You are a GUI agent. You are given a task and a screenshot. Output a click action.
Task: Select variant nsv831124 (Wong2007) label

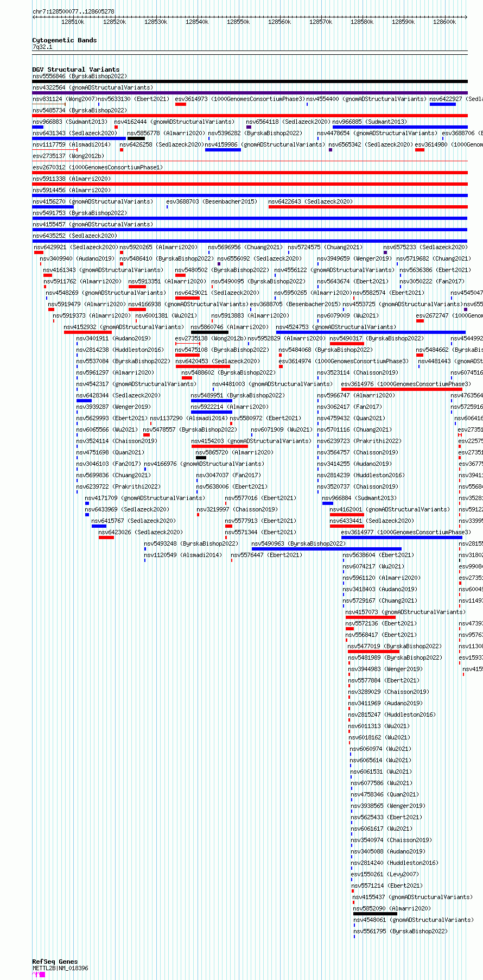(x=65, y=99)
